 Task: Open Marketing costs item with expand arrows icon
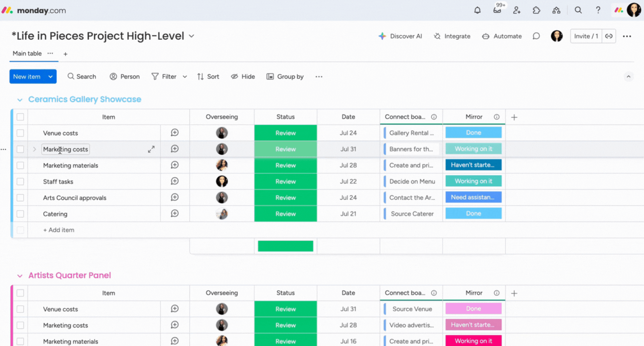pyautogui.click(x=151, y=149)
